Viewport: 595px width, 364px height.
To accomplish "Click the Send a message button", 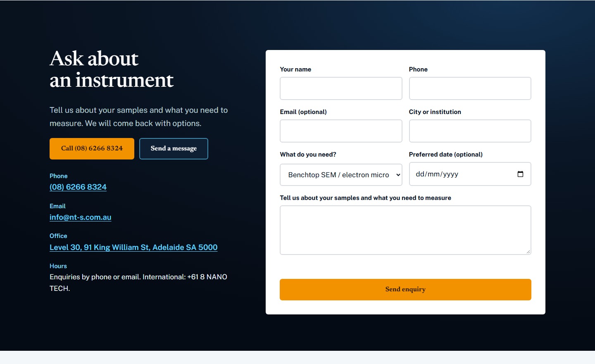I will (174, 149).
